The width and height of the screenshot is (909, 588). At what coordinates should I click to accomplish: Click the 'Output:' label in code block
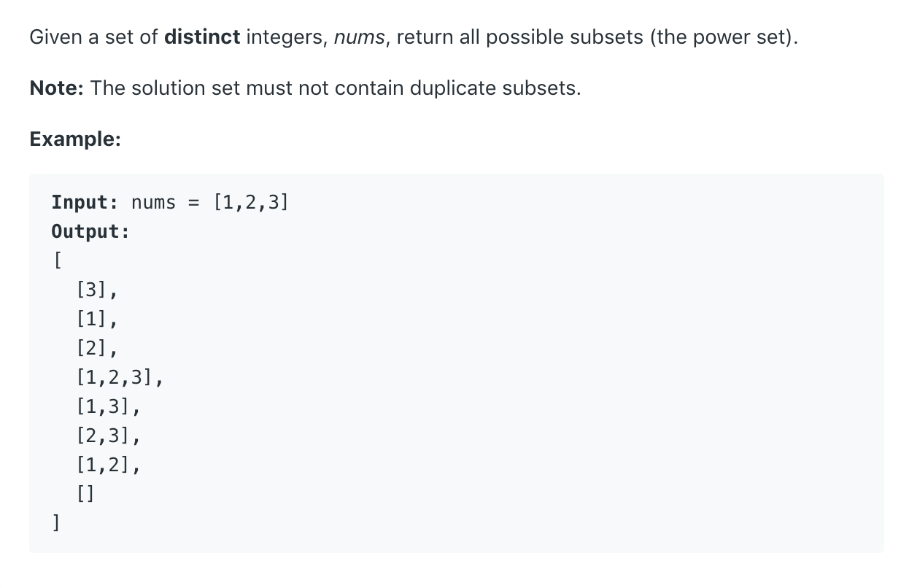tap(90, 232)
